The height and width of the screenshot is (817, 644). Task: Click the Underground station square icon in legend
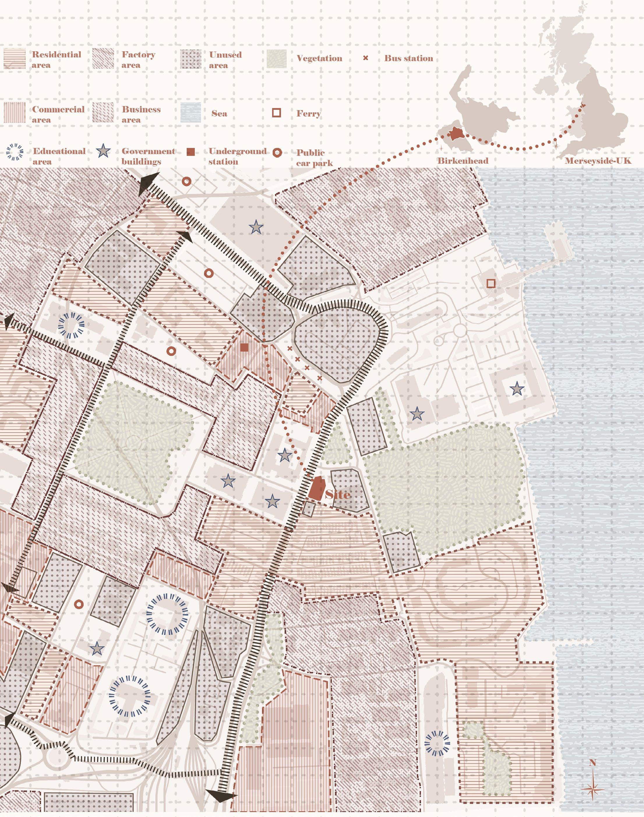click(191, 152)
